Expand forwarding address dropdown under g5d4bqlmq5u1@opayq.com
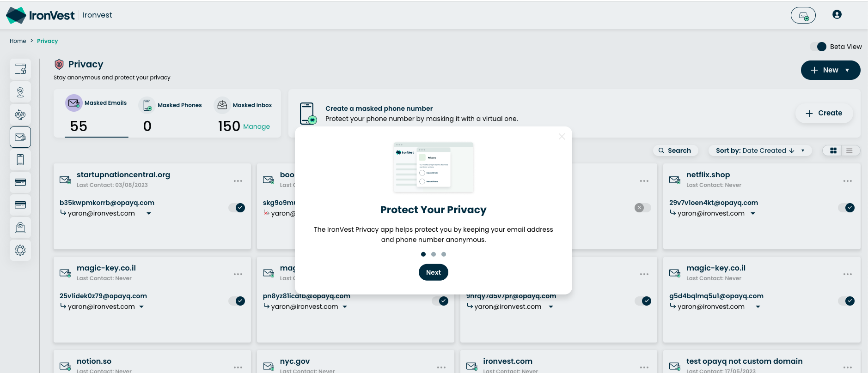 [x=758, y=307]
